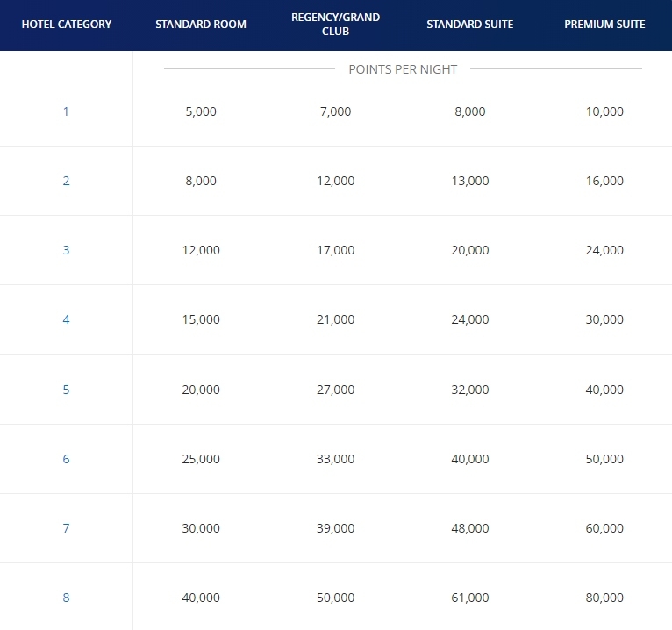Select category 4 Regency/Grand Club value 21,000

336,319
